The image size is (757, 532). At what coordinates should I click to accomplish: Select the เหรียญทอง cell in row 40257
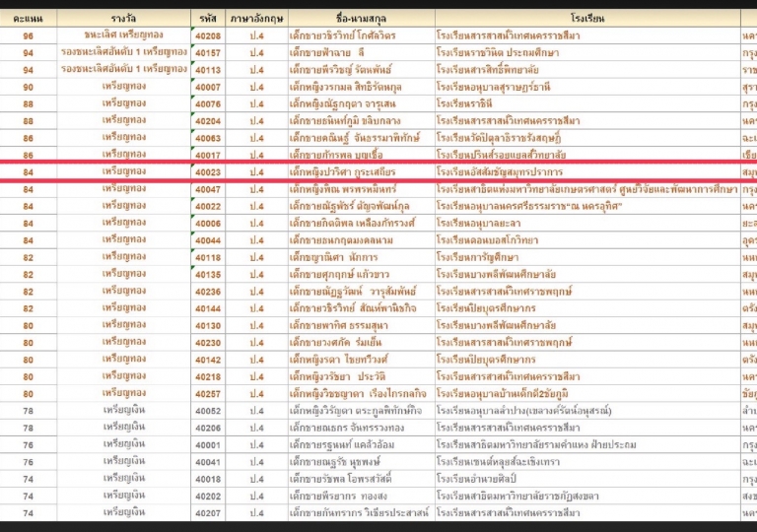click(x=123, y=394)
